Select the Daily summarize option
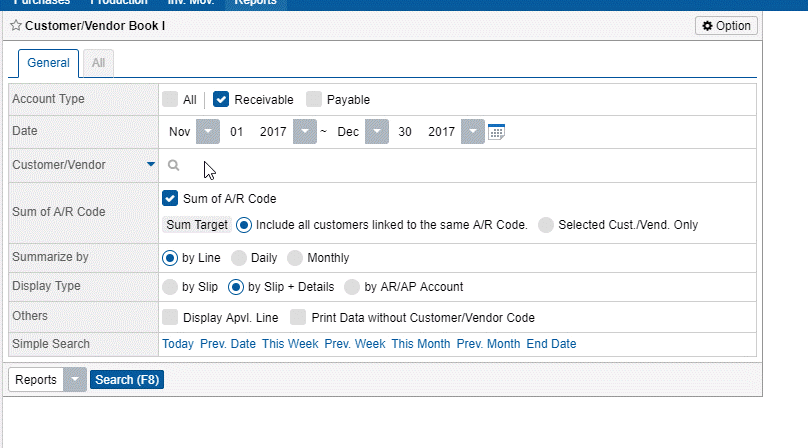Image resolution: width=808 pixels, height=448 pixels. (239, 258)
